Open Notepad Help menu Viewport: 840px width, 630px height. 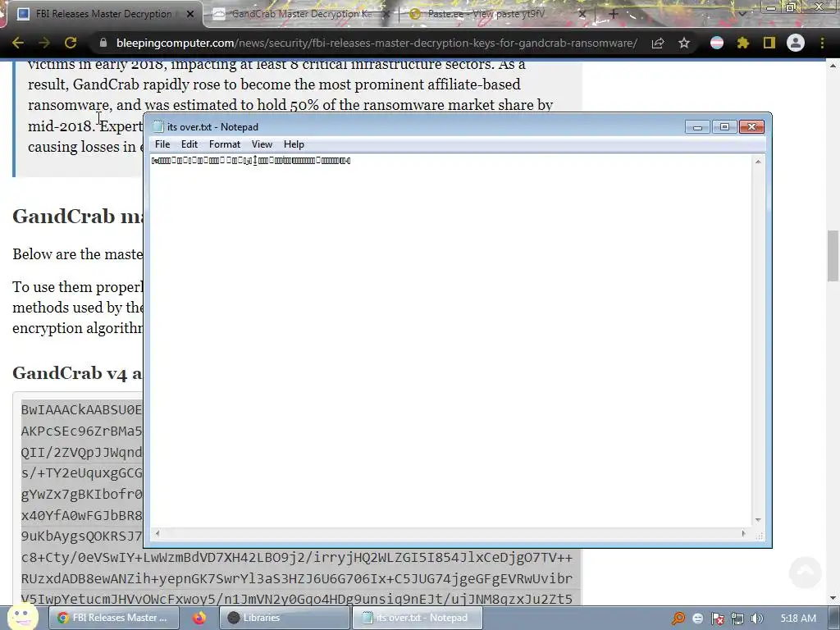tap(294, 144)
